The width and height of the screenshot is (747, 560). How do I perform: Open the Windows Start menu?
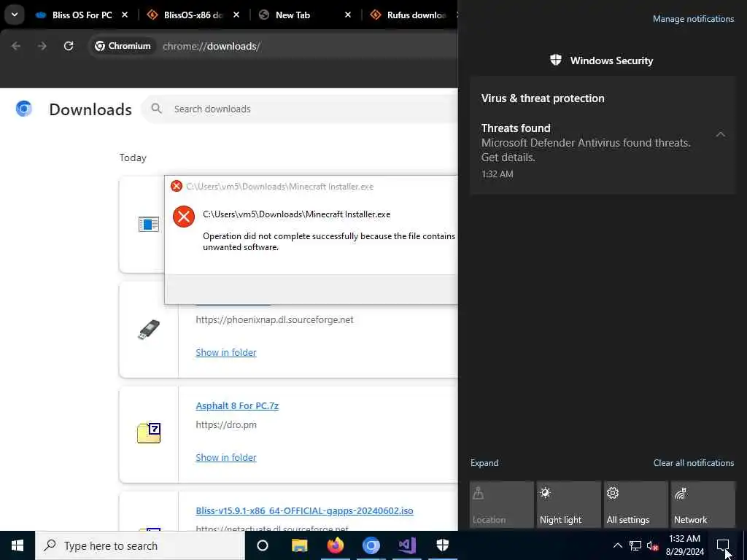(x=18, y=545)
